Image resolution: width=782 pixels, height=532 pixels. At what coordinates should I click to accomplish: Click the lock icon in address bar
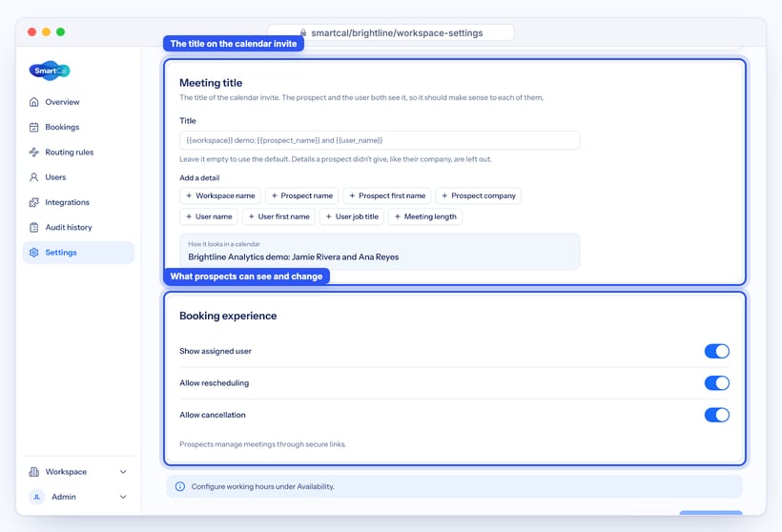(303, 33)
